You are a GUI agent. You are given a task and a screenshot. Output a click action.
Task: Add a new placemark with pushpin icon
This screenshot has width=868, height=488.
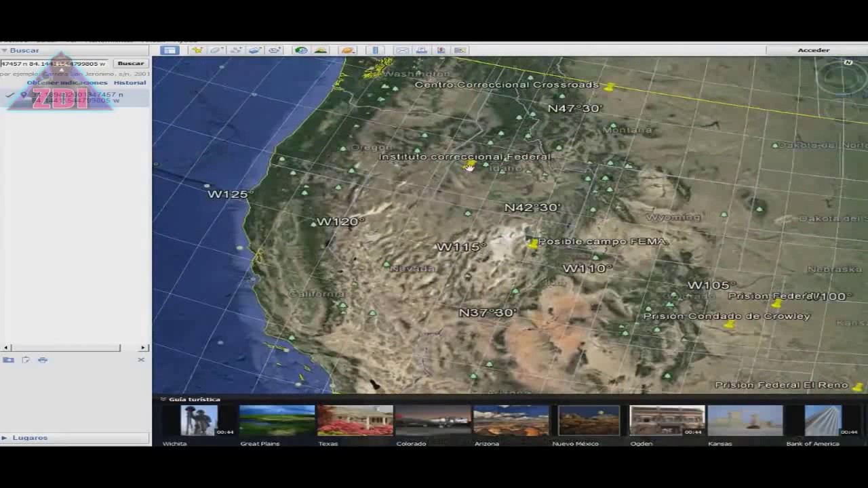[x=197, y=50]
